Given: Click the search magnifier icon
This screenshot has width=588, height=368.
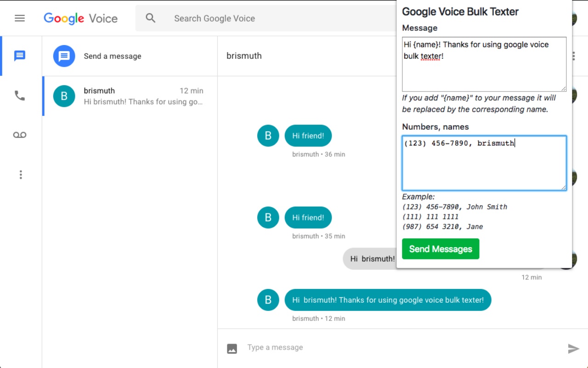Looking at the screenshot, I should 151,18.
